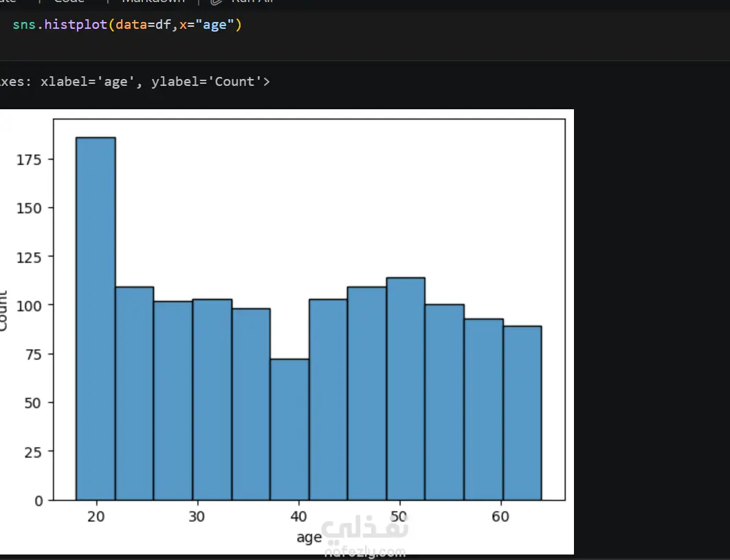
Task: Click the y-axis tick label 125
Action: (x=29, y=257)
